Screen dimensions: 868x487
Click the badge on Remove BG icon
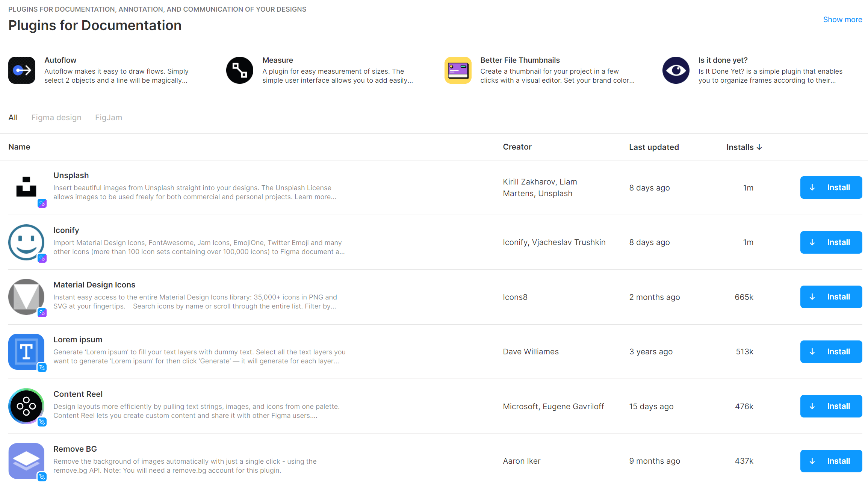tap(42, 477)
